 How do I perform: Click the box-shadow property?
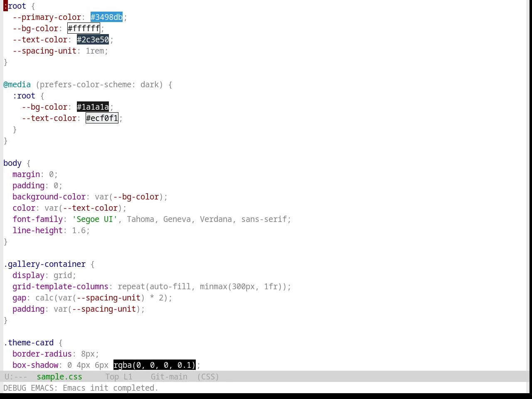[35, 365]
